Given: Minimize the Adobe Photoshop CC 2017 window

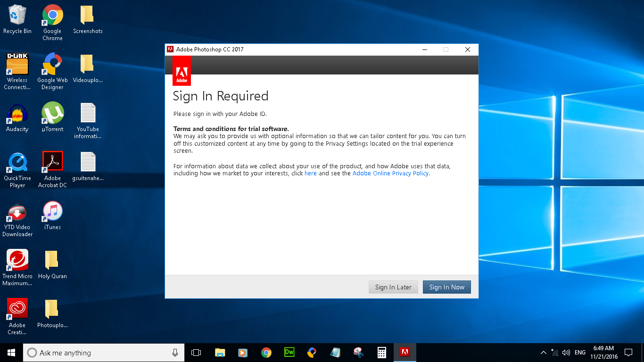Looking at the screenshot, I should (425, 49).
